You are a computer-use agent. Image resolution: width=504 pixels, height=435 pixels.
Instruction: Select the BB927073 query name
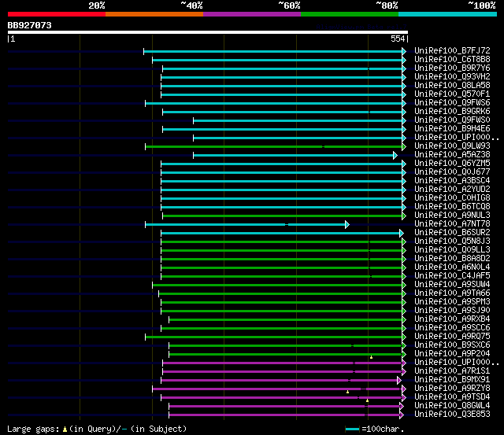[30, 25]
